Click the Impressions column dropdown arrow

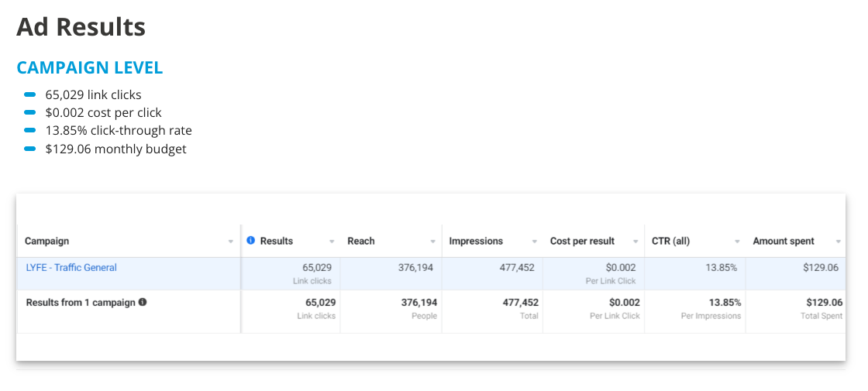[535, 242]
